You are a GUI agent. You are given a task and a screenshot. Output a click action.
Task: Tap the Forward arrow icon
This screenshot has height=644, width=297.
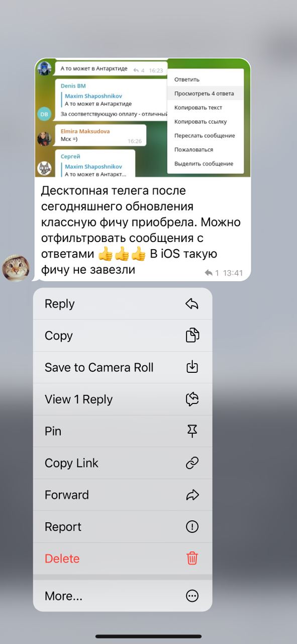coord(192,495)
